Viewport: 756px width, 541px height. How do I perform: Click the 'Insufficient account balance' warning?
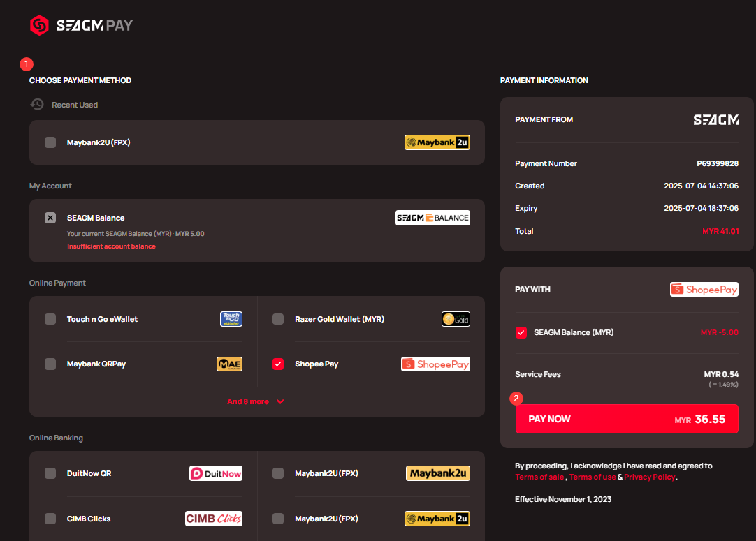111,246
